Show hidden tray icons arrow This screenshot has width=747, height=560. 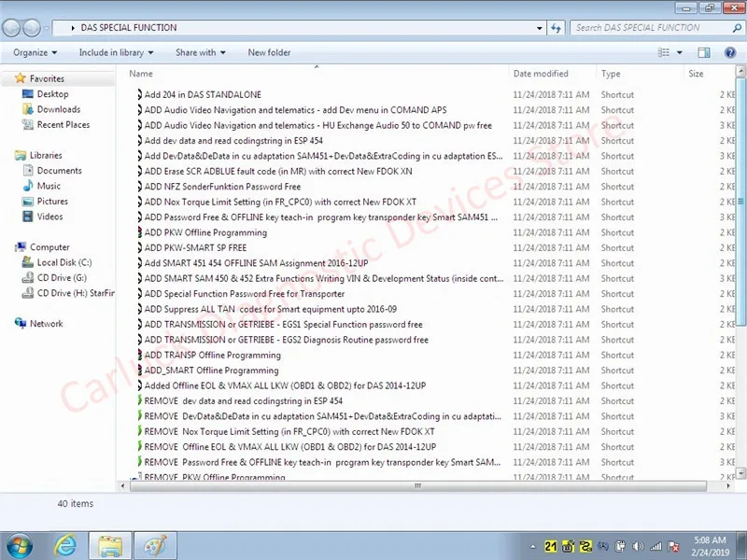(533, 546)
